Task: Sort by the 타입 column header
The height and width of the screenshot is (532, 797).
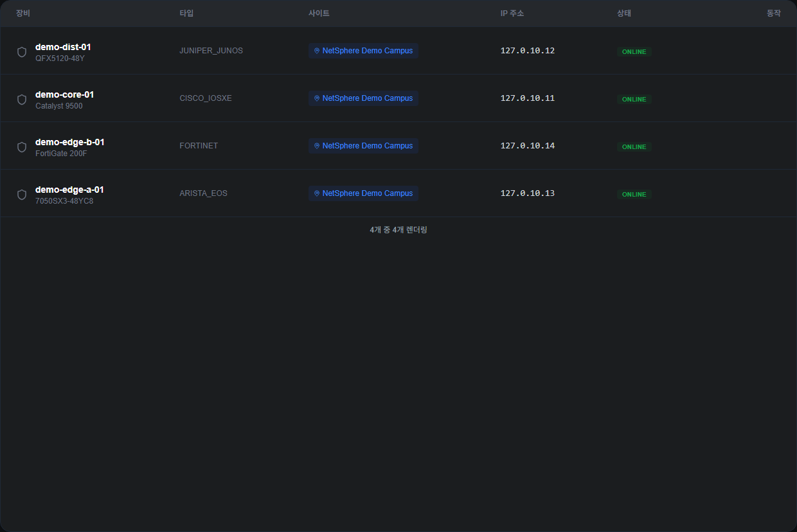Action: pos(186,13)
